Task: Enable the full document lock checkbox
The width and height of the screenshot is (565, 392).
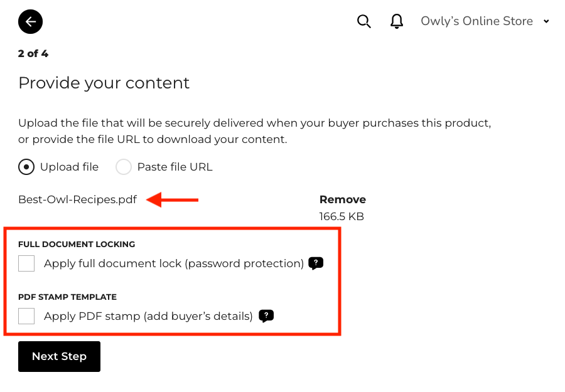Action: click(26, 263)
